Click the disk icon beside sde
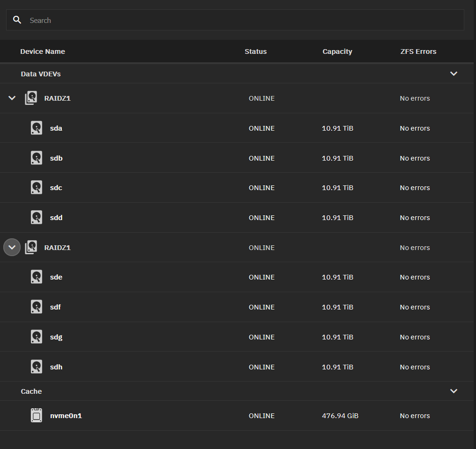Screen dimensions: 476x449 click(37, 277)
